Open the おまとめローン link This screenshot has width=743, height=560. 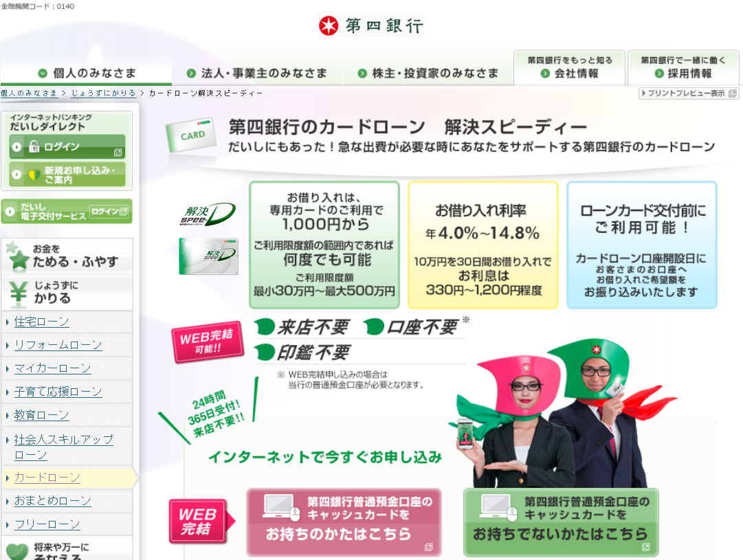pyautogui.click(x=53, y=501)
